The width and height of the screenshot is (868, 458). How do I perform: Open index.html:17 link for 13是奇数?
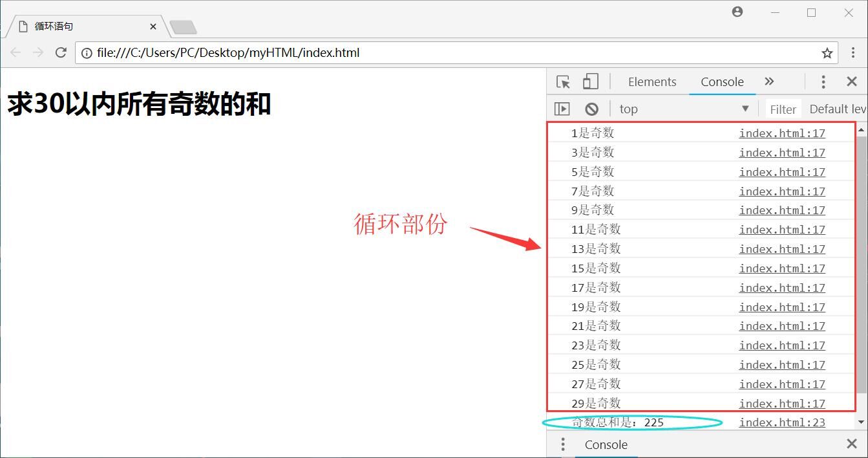pyautogui.click(x=782, y=249)
